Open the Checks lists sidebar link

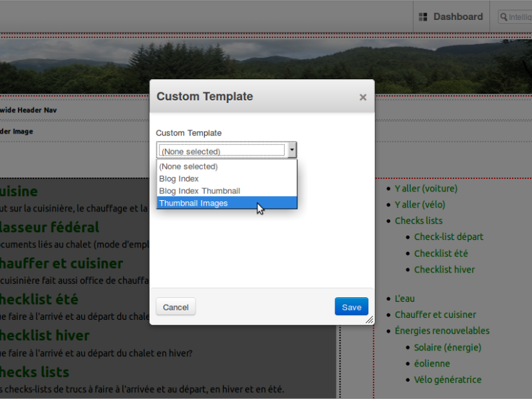click(x=418, y=221)
